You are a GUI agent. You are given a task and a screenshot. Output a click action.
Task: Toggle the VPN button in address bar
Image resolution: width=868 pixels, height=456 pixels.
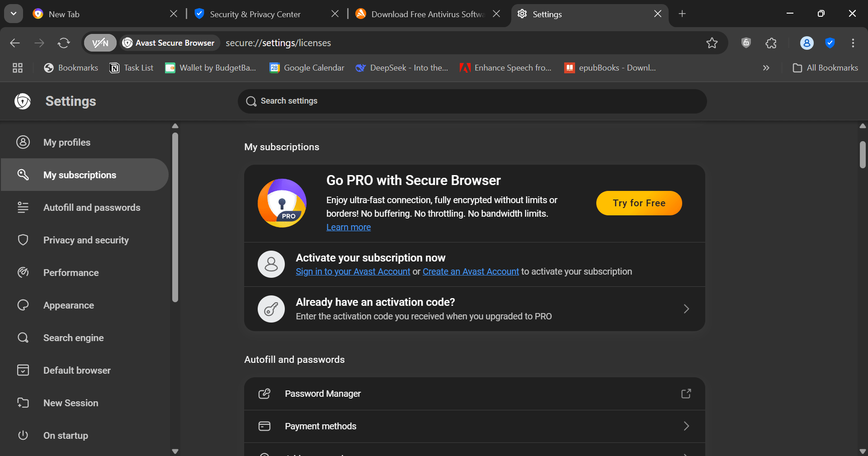coord(100,43)
